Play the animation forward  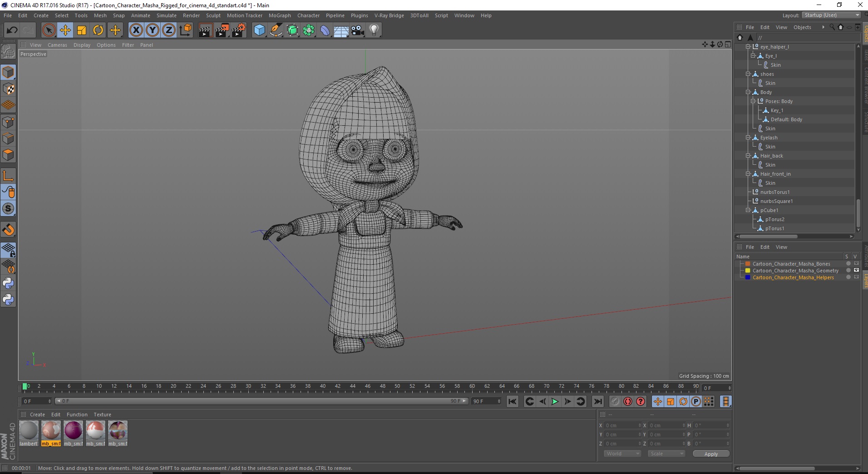point(555,401)
